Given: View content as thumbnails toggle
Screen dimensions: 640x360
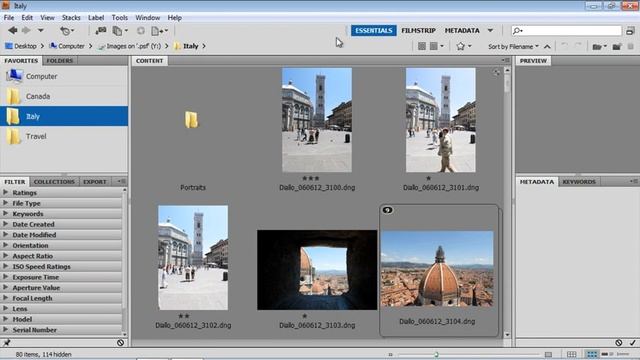Looking at the screenshot, I should pyautogui.click(x=591, y=354).
